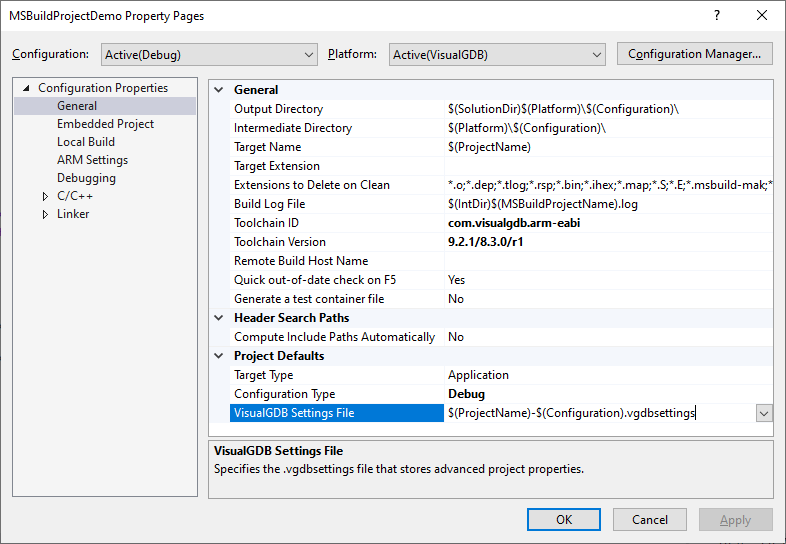Click the Cancel button
The height and width of the screenshot is (544, 786).
pos(650,520)
